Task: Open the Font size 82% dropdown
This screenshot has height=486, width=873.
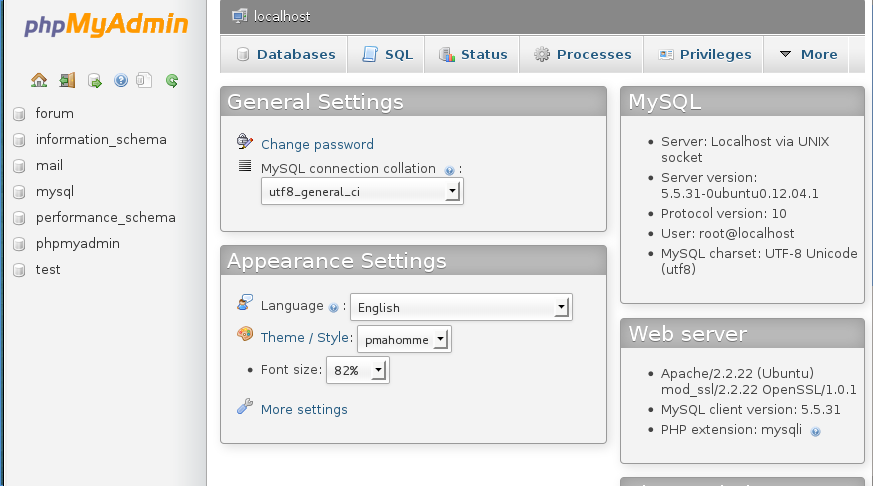Action: click(357, 370)
